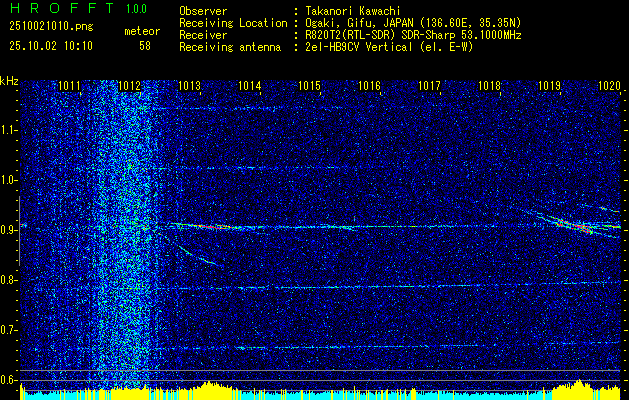Image resolution: width=629 pixels, height=400 pixels.
Task: Click the 'Receiving Location' label
Action: click(233, 23)
